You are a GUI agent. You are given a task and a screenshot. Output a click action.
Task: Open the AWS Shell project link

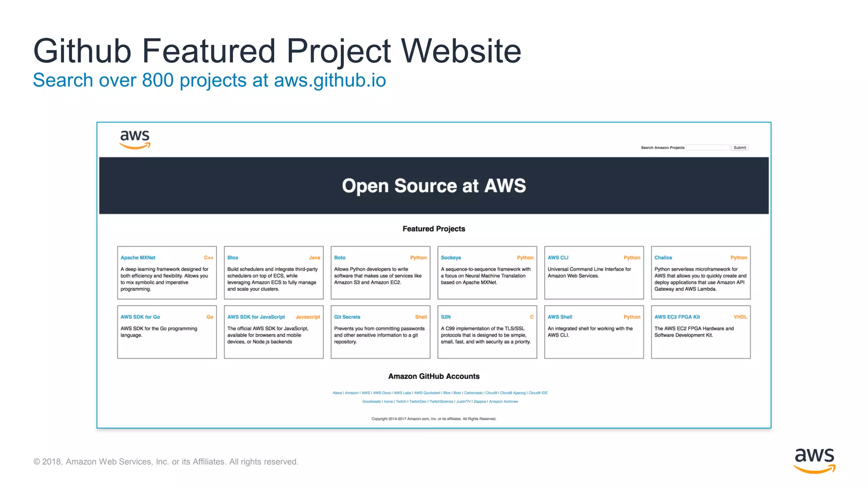pos(560,317)
